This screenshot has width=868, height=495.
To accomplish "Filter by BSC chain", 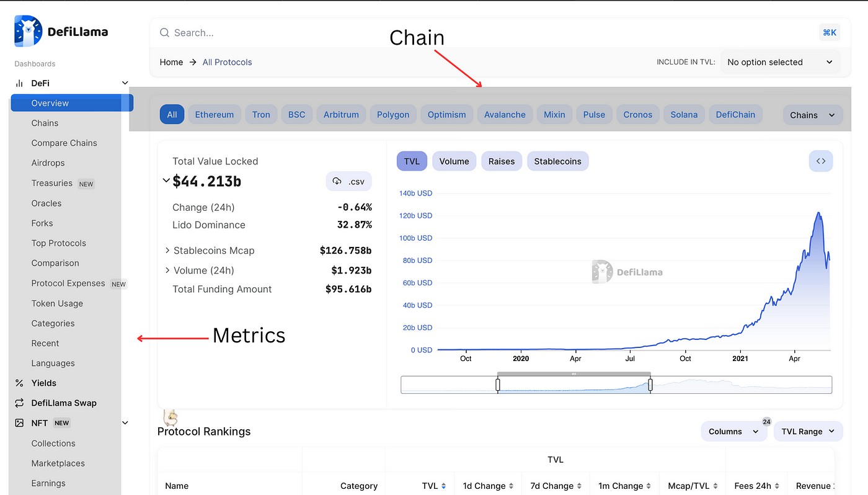I will click(x=297, y=114).
